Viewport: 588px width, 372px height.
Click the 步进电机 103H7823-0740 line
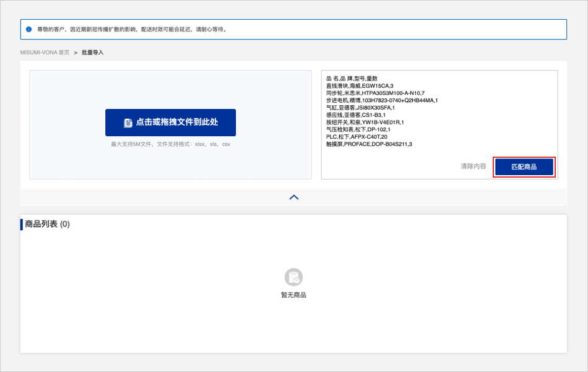coord(382,100)
